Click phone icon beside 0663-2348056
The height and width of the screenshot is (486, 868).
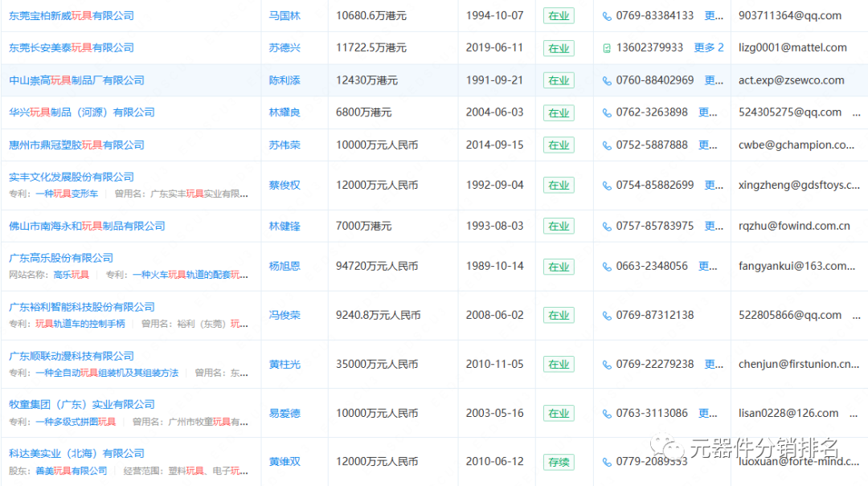607,267
